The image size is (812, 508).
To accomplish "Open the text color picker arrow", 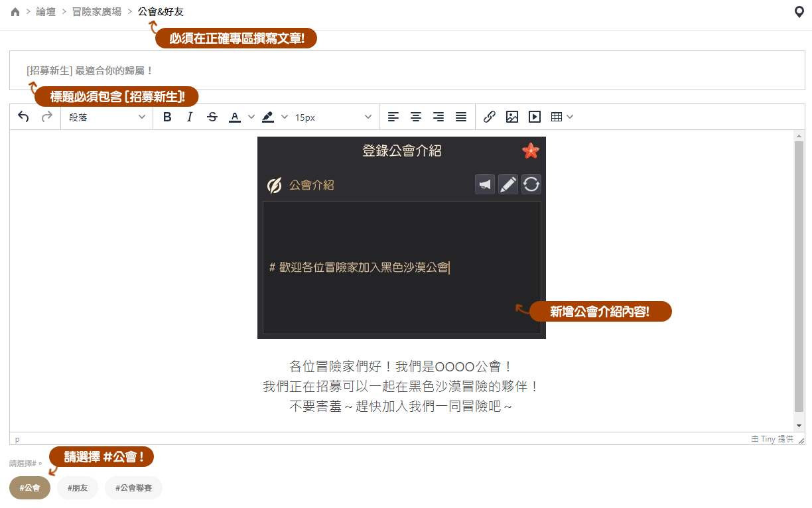I will point(251,117).
